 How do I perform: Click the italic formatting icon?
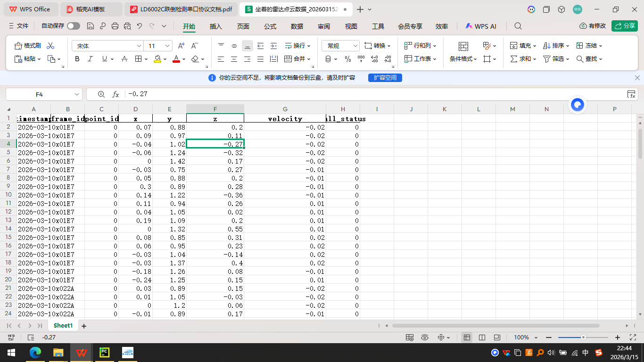coord(91,59)
